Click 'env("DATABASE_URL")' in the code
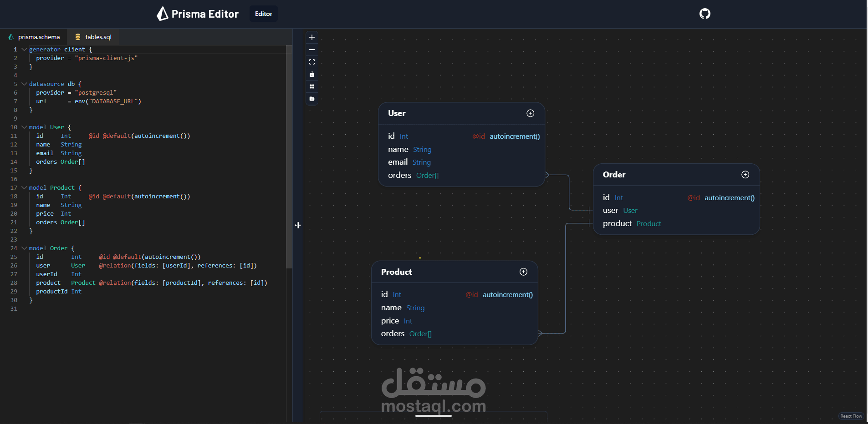This screenshot has height=424, width=868. point(108,101)
